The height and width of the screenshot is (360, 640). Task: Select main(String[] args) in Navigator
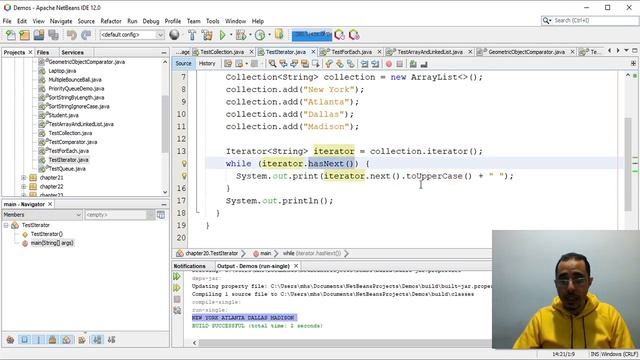52,243
